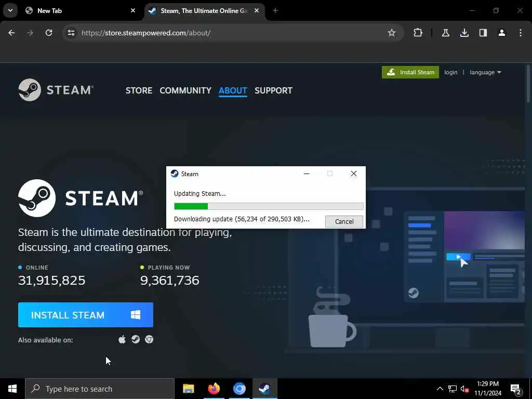Image resolution: width=532 pixels, height=399 pixels.
Task: Toggle the browser side panel icon
Action: pyautogui.click(x=483, y=33)
